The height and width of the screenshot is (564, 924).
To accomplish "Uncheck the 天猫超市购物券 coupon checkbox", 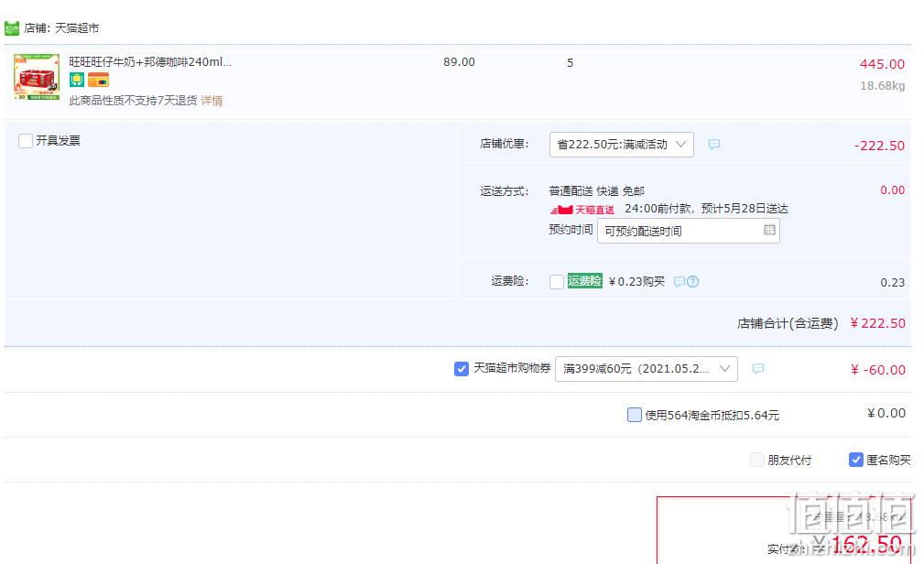I will click(x=462, y=369).
